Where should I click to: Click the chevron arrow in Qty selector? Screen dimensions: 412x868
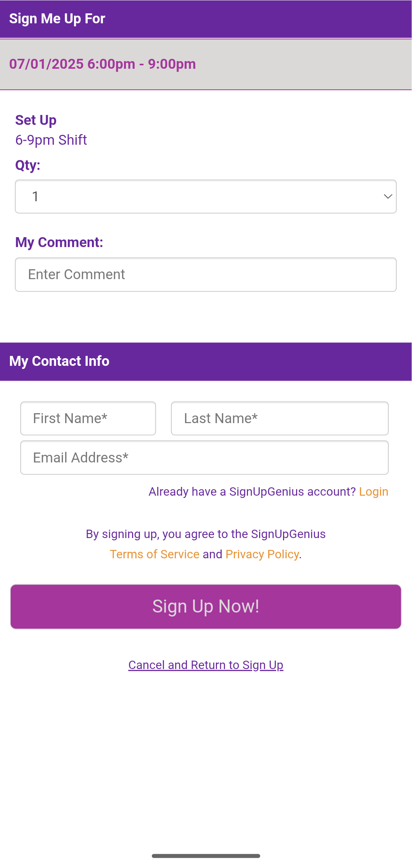(388, 197)
